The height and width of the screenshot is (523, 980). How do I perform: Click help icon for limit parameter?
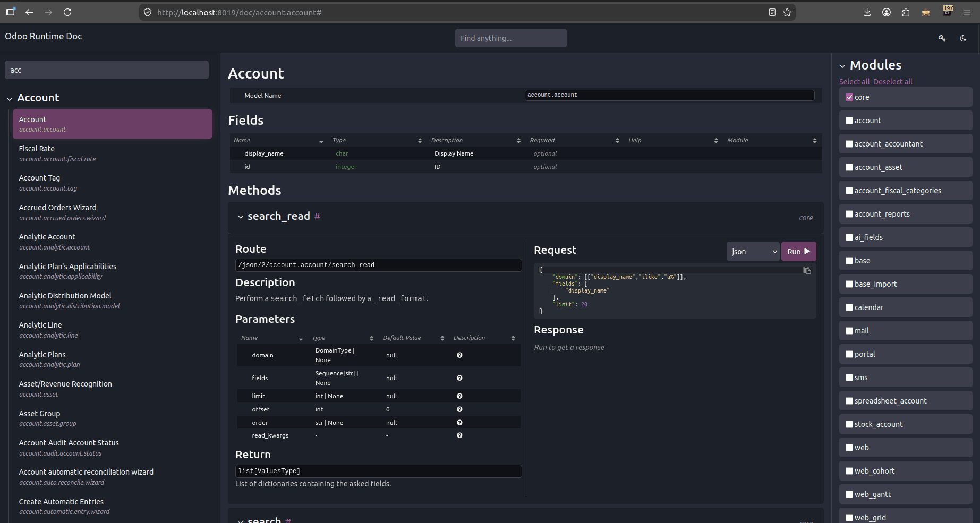point(459,396)
